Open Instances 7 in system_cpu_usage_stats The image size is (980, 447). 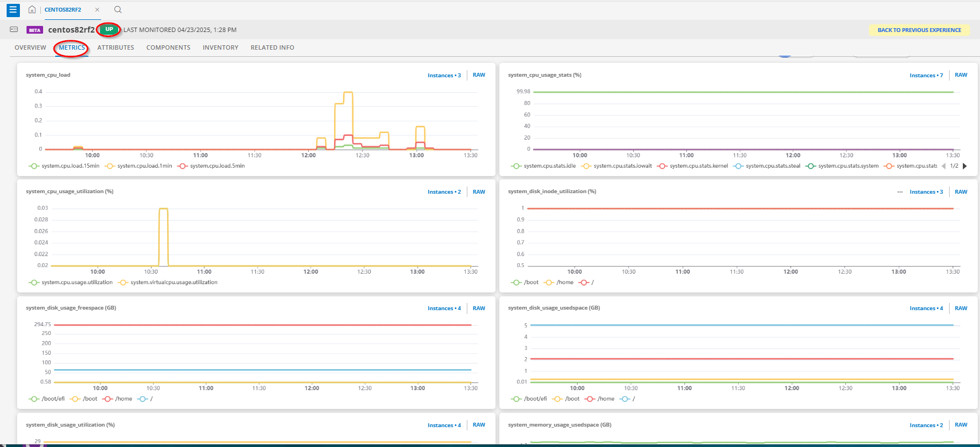point(926,75)
